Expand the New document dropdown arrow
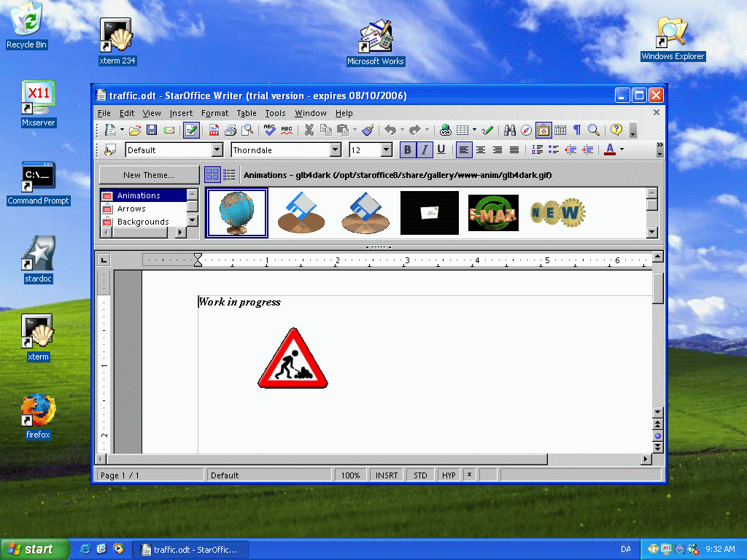 (122, 130)
